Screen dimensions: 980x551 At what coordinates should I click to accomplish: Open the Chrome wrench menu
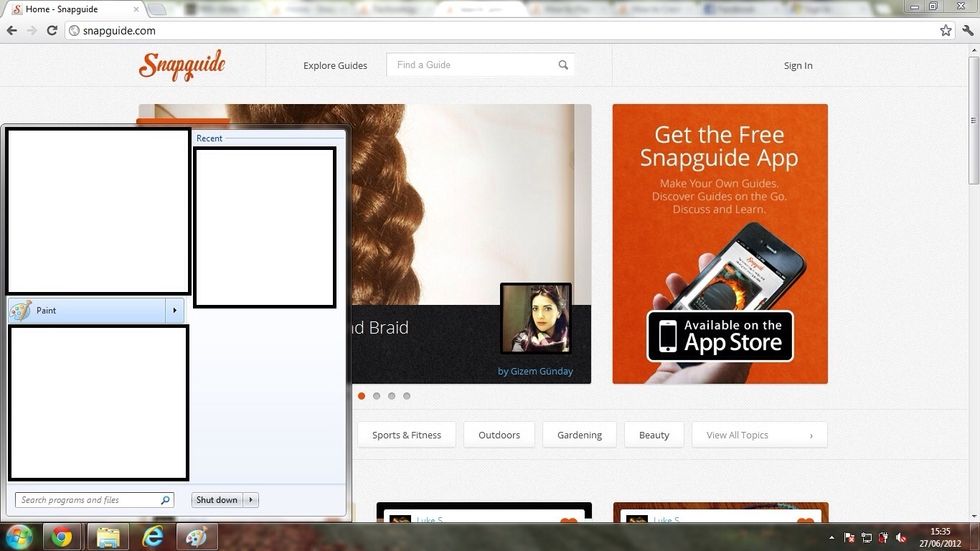[968, 30]
